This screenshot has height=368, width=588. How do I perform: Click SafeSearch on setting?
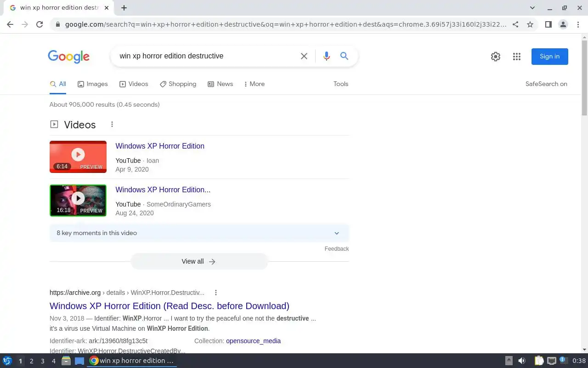546,84
